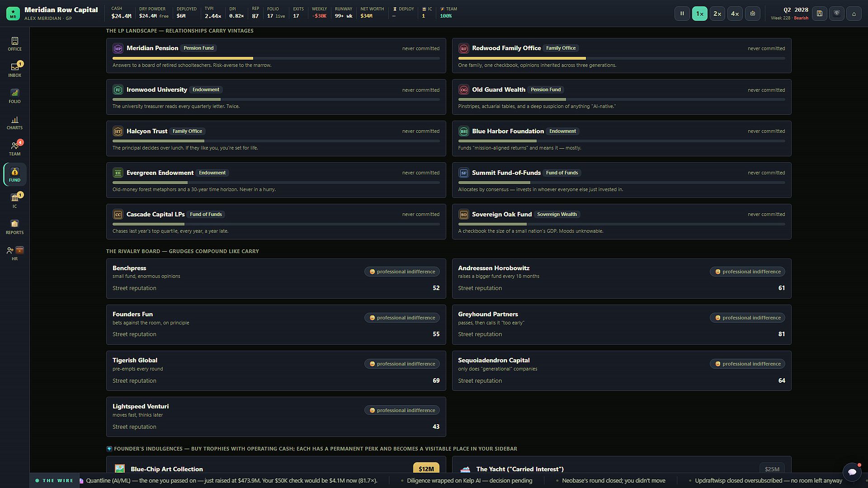This screenshot has width=868, height=488.
Task: Click the Sovereign Wealth tag
Action: point(557,214)
